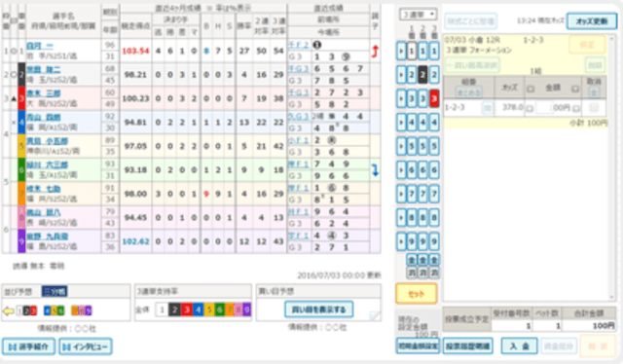This screenshot has height=364, width=623.
Task: Click the row arrow beside car 9 buttons
Action: (401, 241)
